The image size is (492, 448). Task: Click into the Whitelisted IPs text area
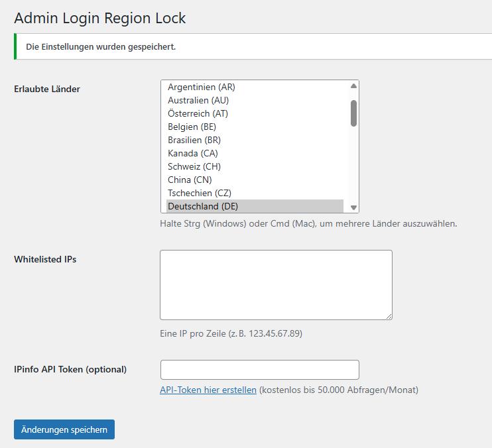(276, 285)
